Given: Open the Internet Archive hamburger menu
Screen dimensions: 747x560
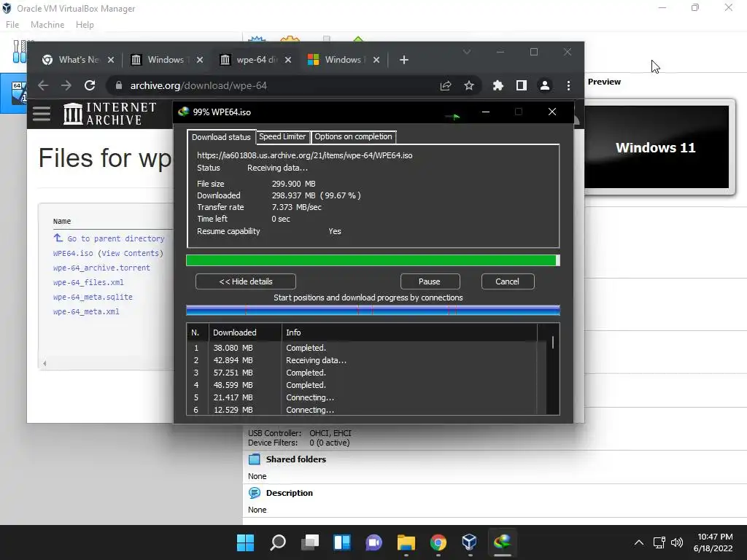Looking at the screenshot, I should point(42,113).
